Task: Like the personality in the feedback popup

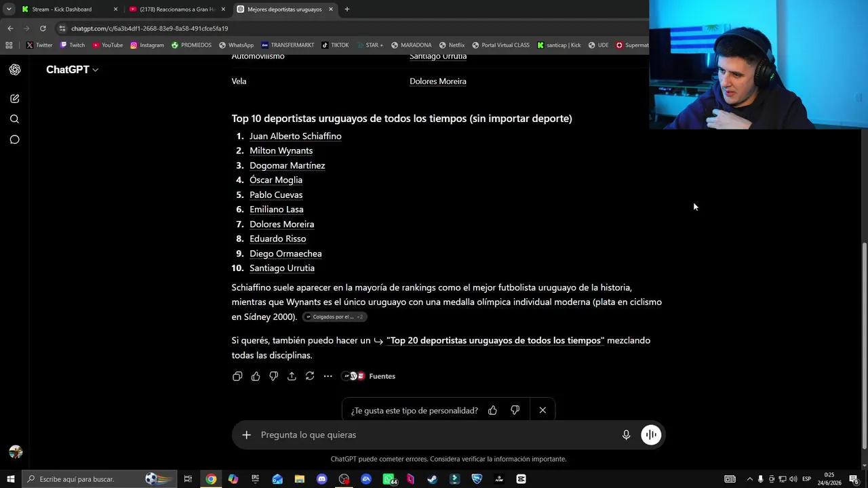Action: (493, 410)
